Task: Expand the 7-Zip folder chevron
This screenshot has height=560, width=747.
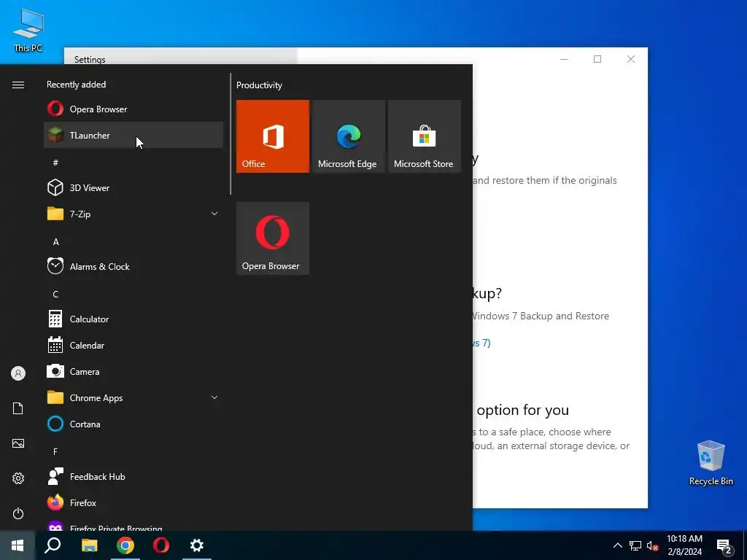Action: pos(214,214)
